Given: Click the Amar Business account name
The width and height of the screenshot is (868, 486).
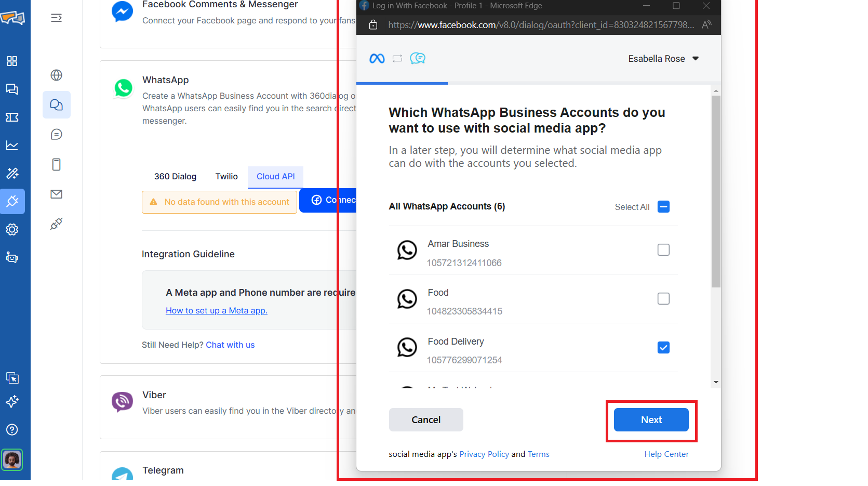Looking at the screenshot, I should [458, 244].
